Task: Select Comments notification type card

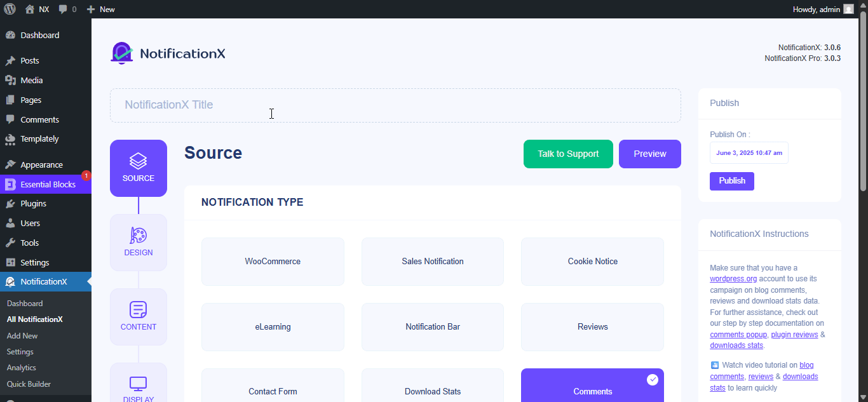Action: coord(593,385)
